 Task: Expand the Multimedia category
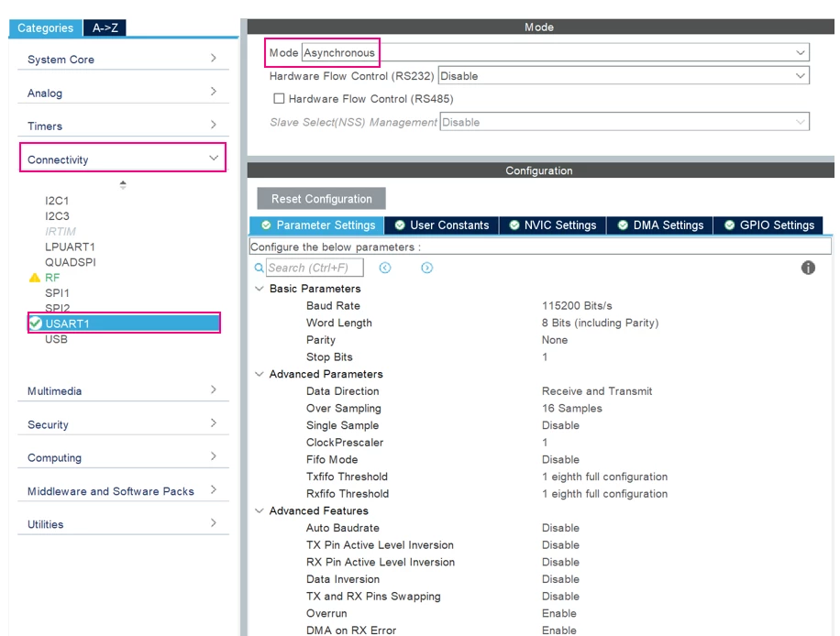[x=123, y=390]
